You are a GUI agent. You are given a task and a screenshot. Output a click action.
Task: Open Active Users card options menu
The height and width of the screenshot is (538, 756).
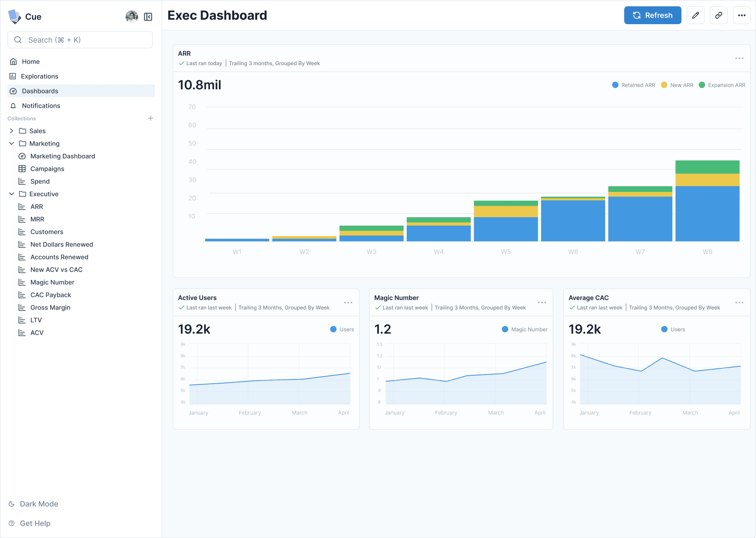[x=348, y=302]
